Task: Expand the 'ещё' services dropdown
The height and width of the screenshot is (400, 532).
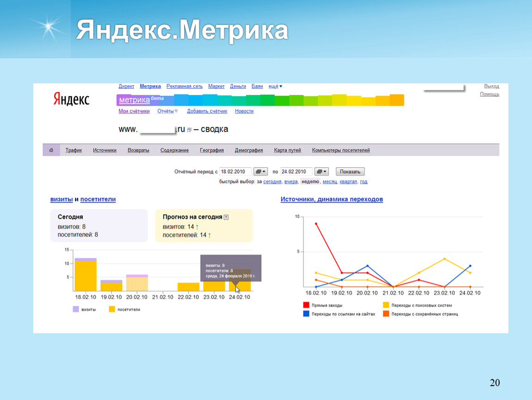Action: tap(275, 86)
